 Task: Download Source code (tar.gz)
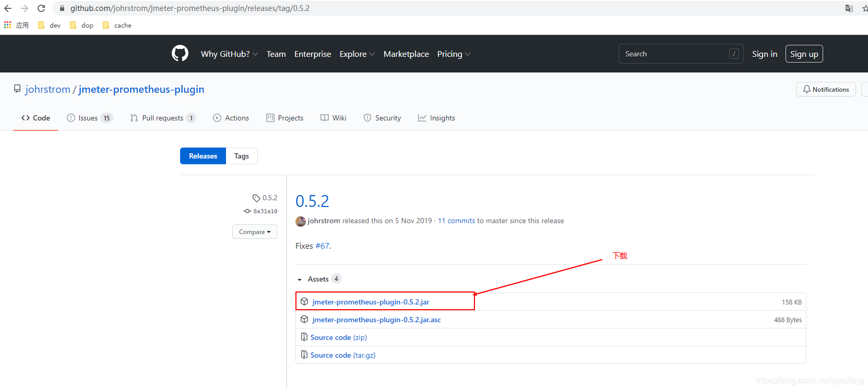[x=343, y=355]
